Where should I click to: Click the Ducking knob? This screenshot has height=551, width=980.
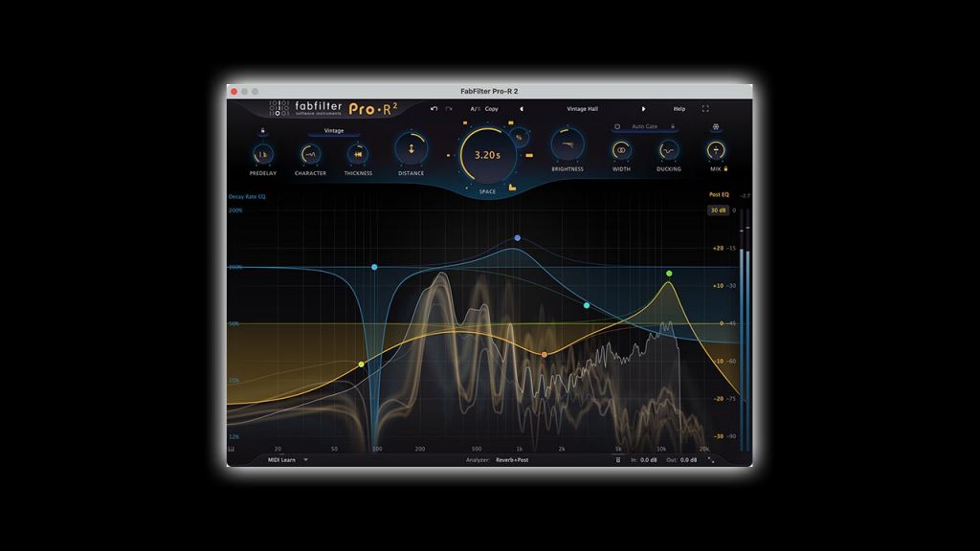668,150
